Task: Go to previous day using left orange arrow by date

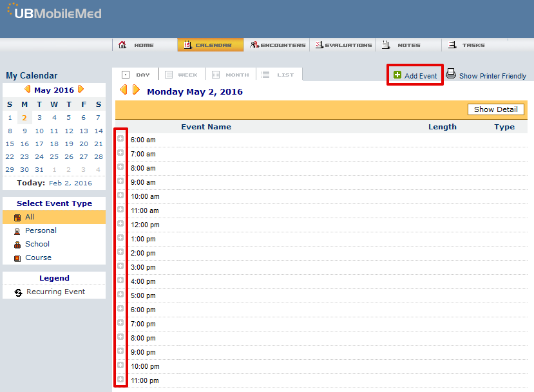Action: [124, 90]
